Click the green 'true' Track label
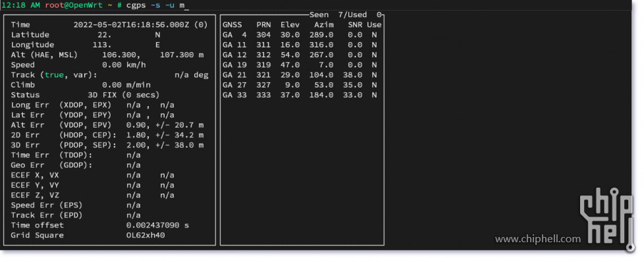Viewport: 644px width, 262px height. [x=54, y=75]
